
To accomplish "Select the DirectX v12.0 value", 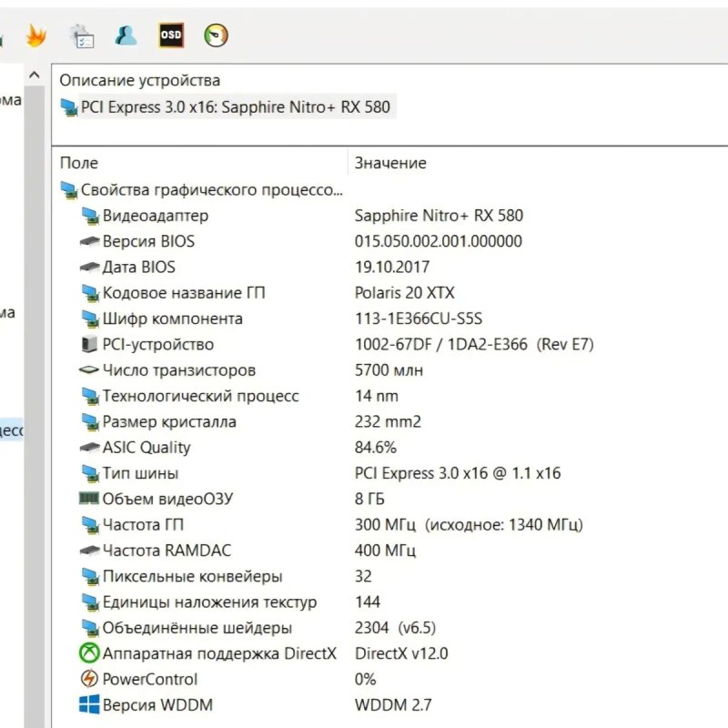I will [401, 653].
